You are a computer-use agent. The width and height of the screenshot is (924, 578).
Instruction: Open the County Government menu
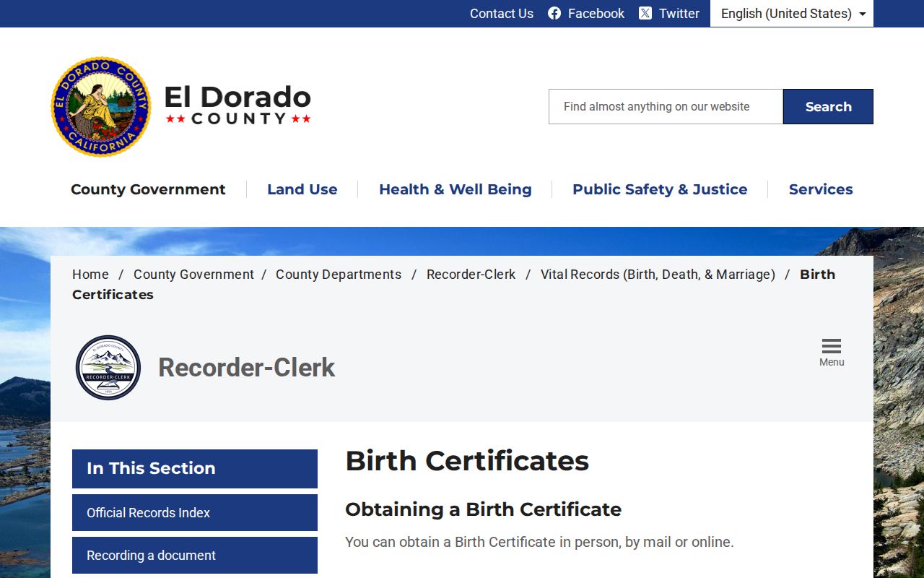(148, 189)
